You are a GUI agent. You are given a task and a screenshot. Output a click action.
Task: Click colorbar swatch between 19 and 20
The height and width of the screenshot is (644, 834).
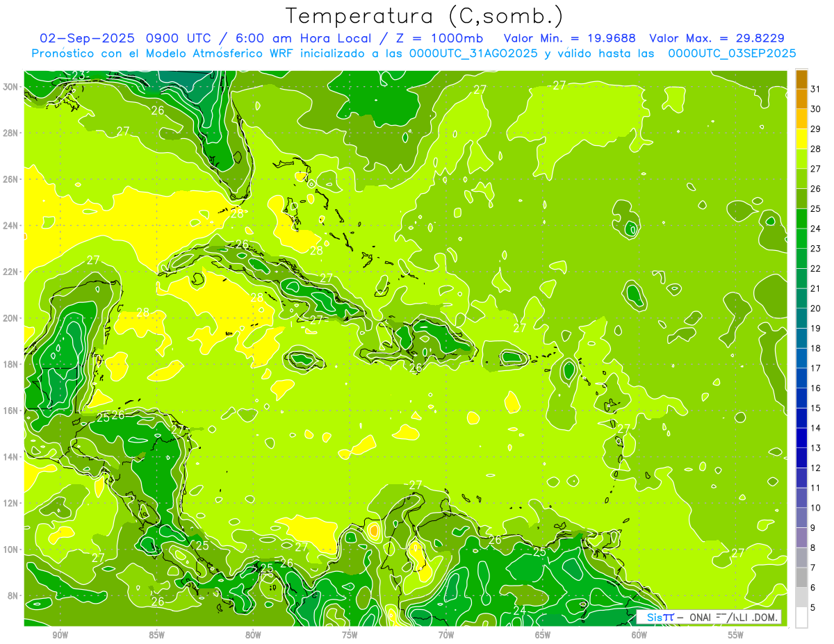tap(801, 318)
